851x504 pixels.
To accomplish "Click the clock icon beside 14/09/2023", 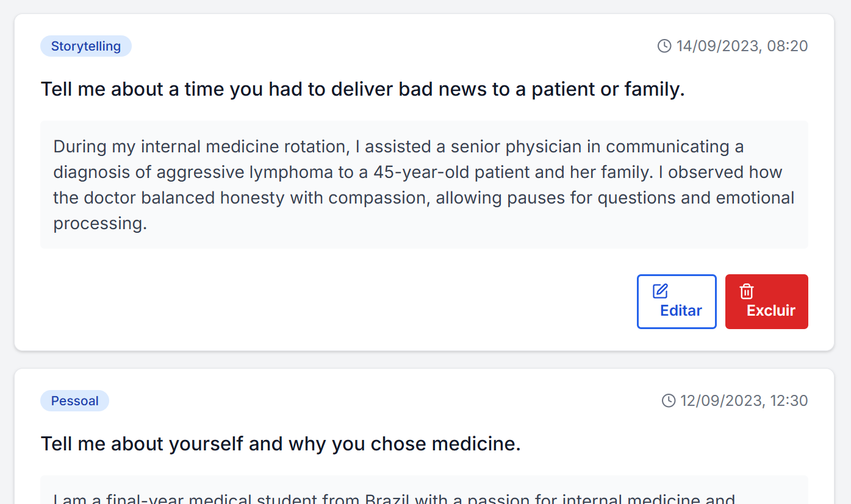I will click(x=664, y=46).
